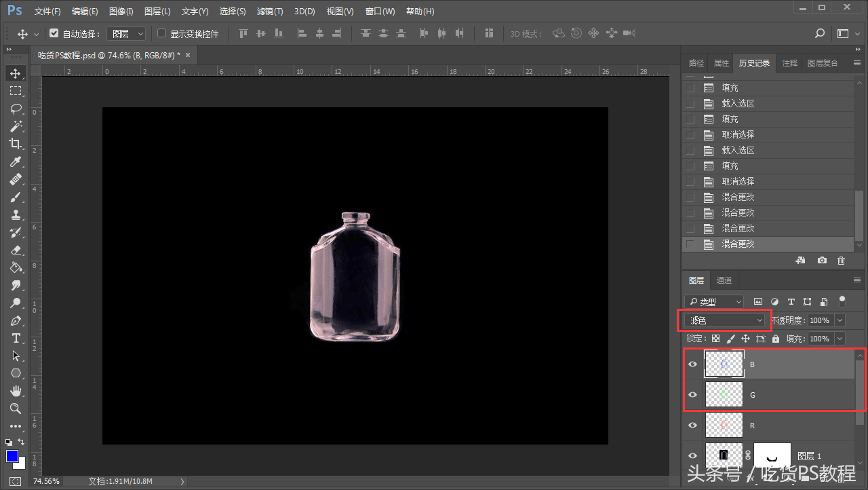Hide layer B with its eye icon
The height and width of the screenshot is (490, 868).
pyautogui.click(x=693, y=364)
